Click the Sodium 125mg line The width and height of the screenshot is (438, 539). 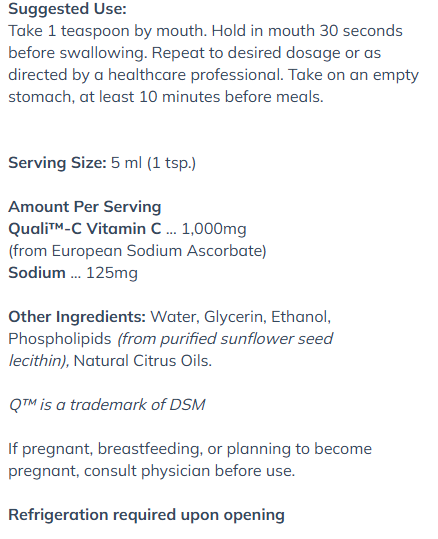click(x=73, y=273)
